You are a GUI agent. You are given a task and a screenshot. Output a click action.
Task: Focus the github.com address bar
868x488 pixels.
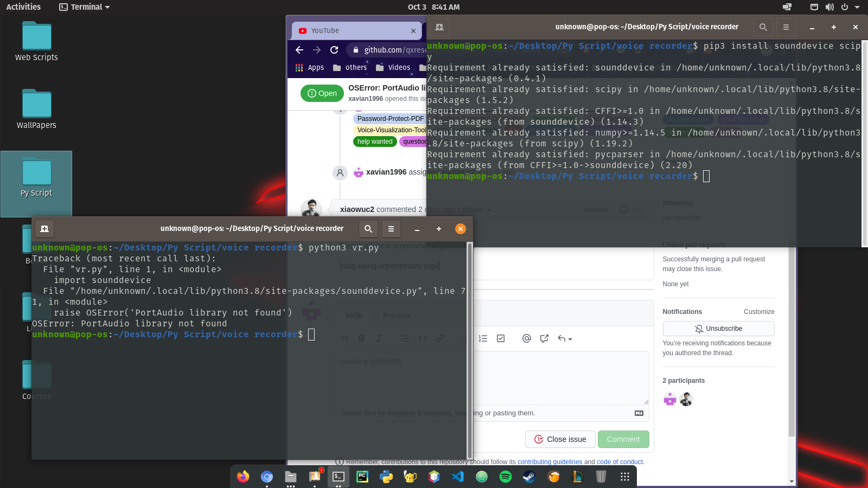coord(395,50)
